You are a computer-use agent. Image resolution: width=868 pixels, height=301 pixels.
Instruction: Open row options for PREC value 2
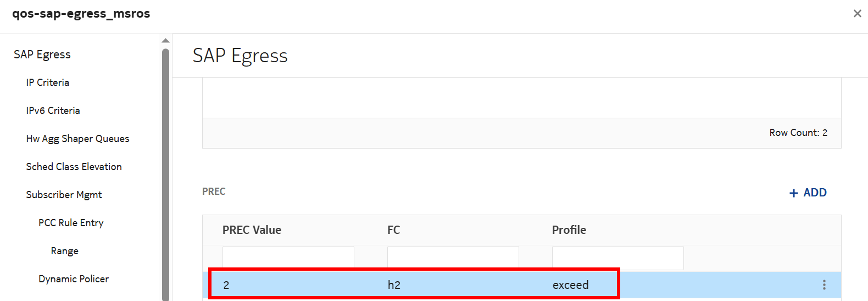[x=824, y=284]
